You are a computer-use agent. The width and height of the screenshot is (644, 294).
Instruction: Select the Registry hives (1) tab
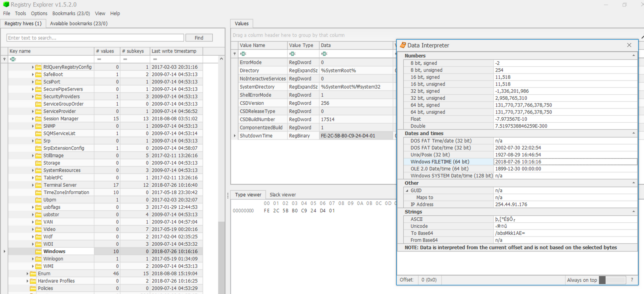[23, 23]
